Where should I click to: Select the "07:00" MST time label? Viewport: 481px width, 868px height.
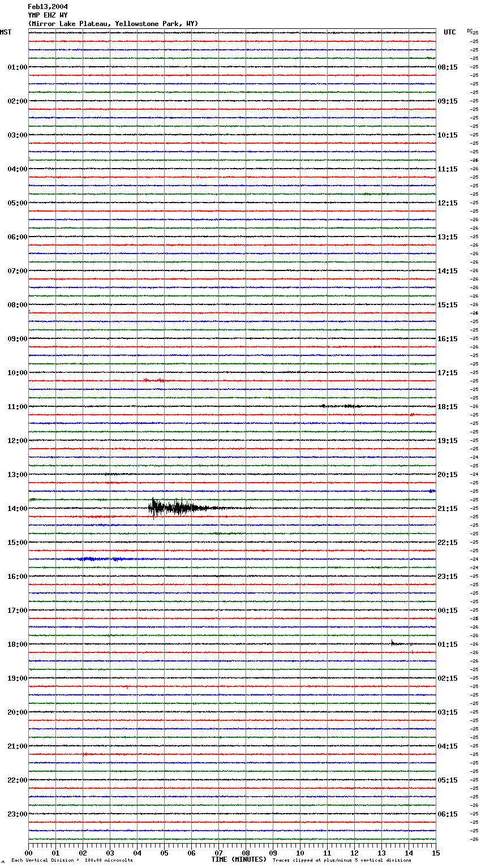click(x=18, y=271)
